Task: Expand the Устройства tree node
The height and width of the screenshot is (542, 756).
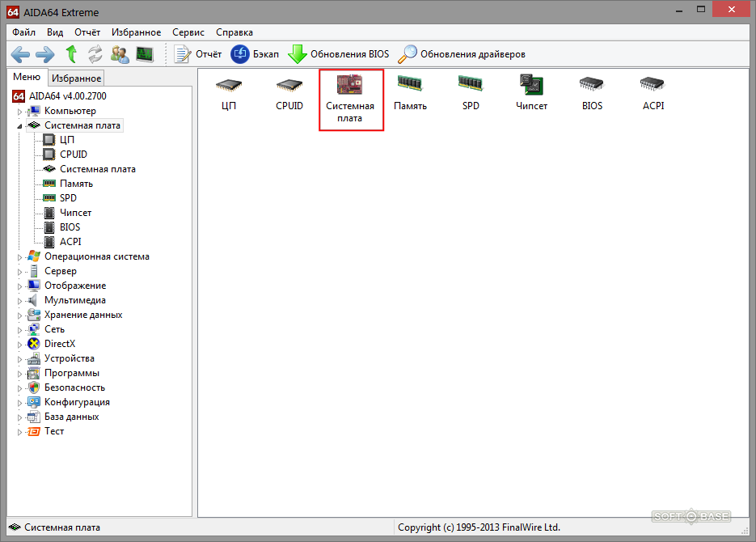Action: coord(19,359)
